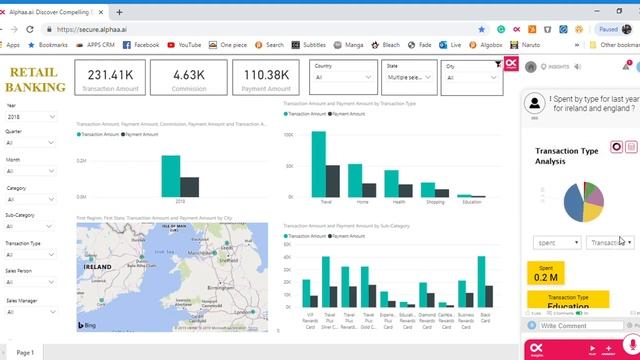This screenshot has height=360, width=640.
Task: Open the Naruto bookmark
Action: pyautogui.click(x=525, y=45)
